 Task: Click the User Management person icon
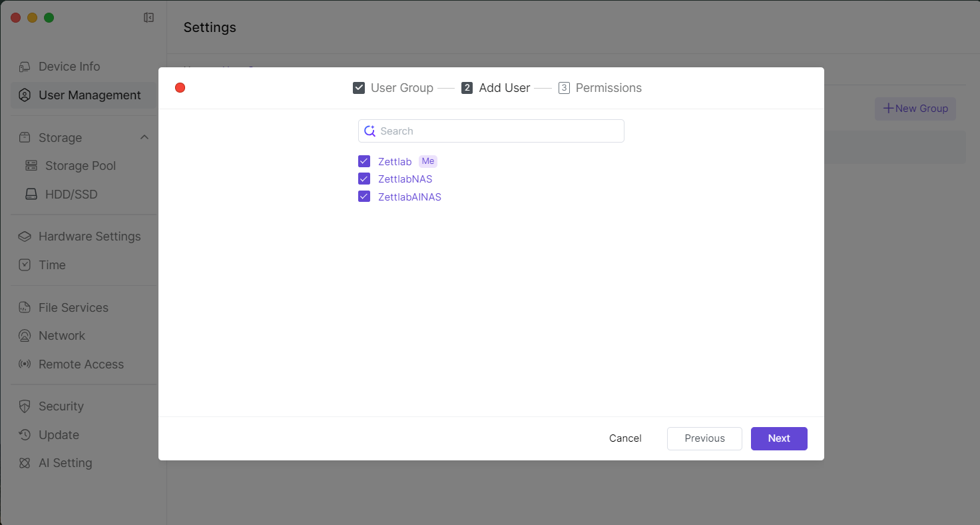point(25,95)
